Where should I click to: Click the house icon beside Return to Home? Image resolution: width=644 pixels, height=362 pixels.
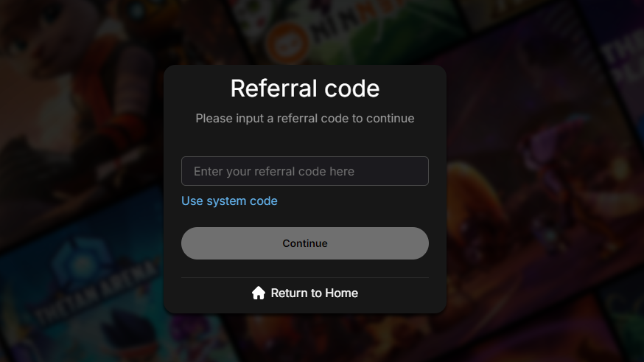pyautogui.click(x=259, y=293)
